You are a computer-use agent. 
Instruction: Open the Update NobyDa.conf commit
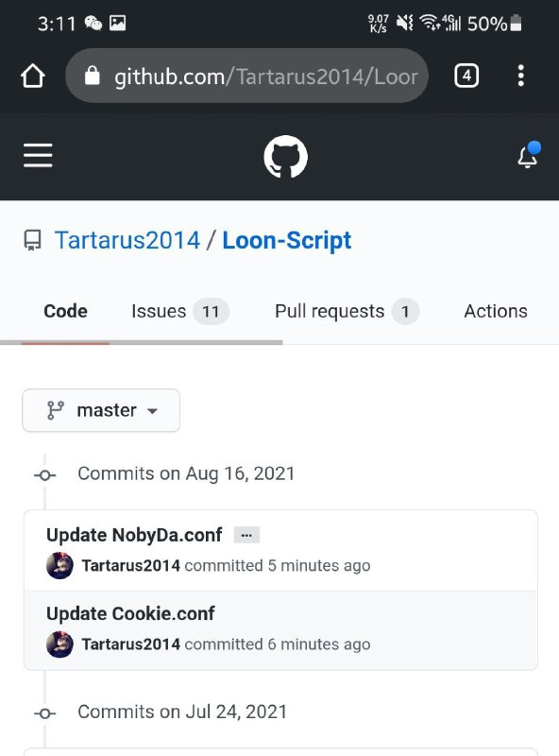point(134,535)
